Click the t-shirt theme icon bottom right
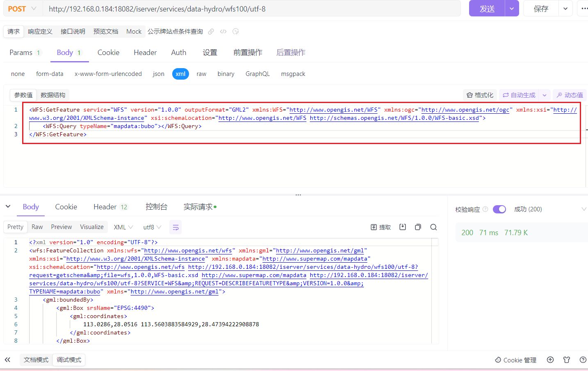This screenshot has width=588, height=371. [x=567, y=360]
